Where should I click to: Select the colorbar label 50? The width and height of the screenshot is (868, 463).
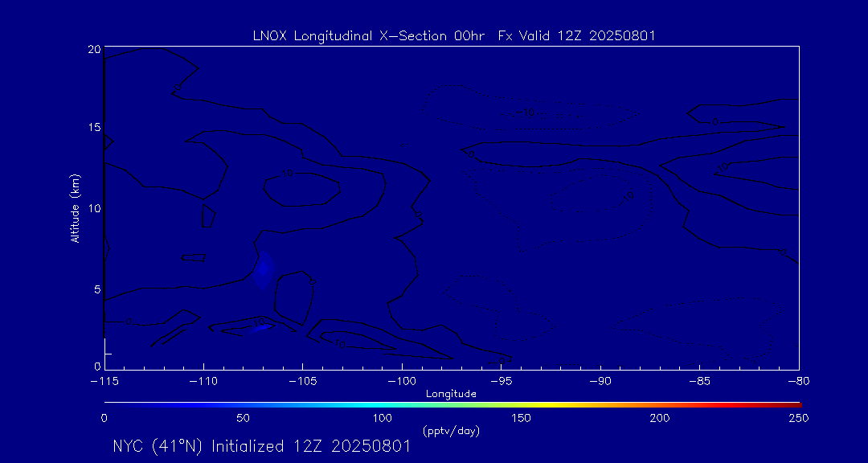click(x=243, y=418)
